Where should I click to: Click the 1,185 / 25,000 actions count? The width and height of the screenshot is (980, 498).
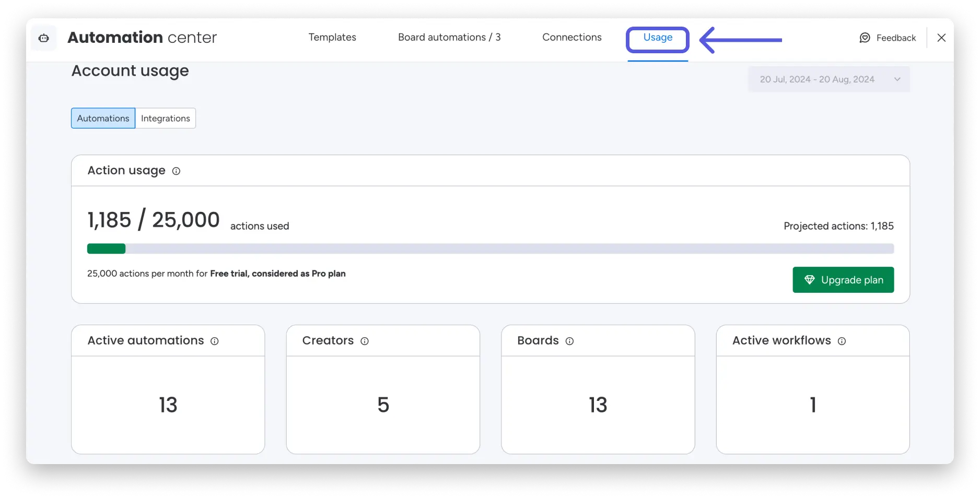point(154,220)
